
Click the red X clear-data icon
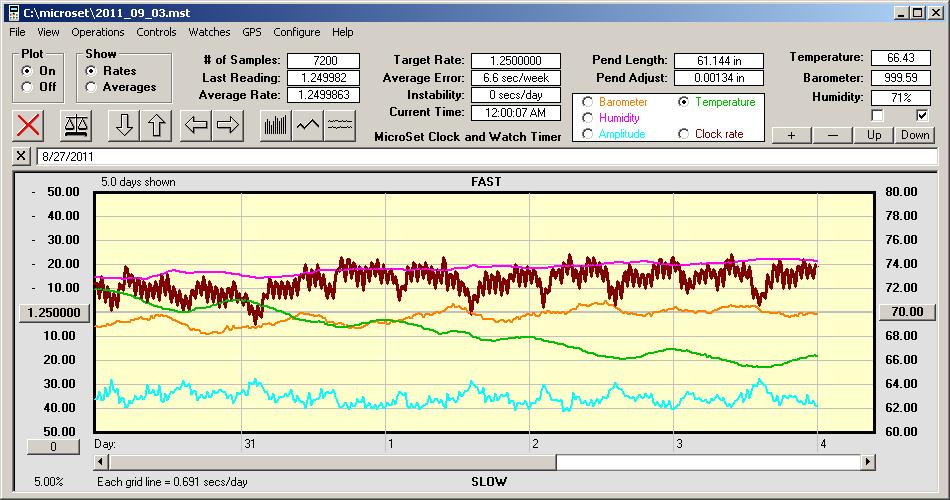tap(28, 125)
